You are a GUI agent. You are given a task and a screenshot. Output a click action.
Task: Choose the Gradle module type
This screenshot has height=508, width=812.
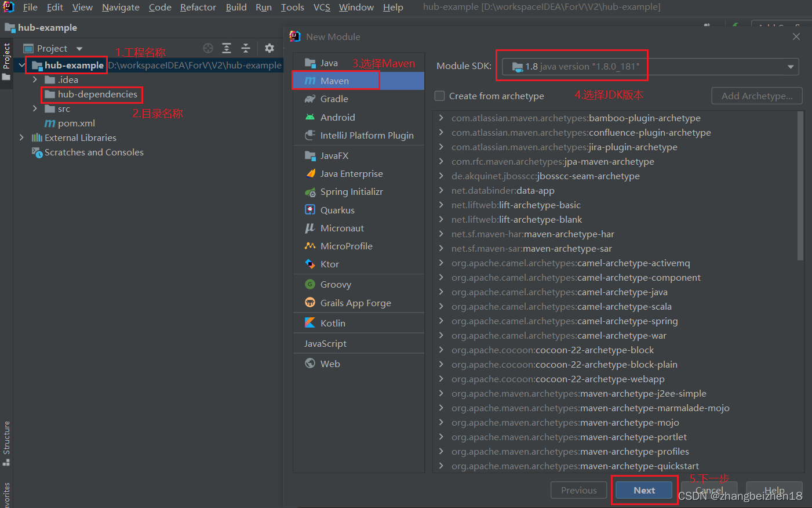click(358, 99)
